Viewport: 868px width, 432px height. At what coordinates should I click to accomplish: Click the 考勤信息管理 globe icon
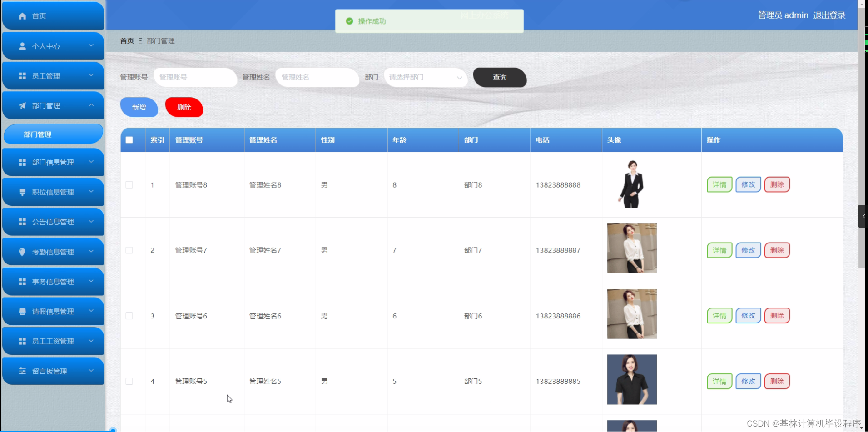click(x=22, y=251)
